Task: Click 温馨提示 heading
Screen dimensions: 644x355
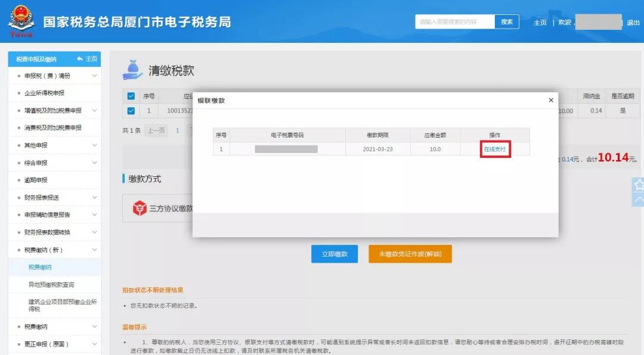Action: [134, 327]
